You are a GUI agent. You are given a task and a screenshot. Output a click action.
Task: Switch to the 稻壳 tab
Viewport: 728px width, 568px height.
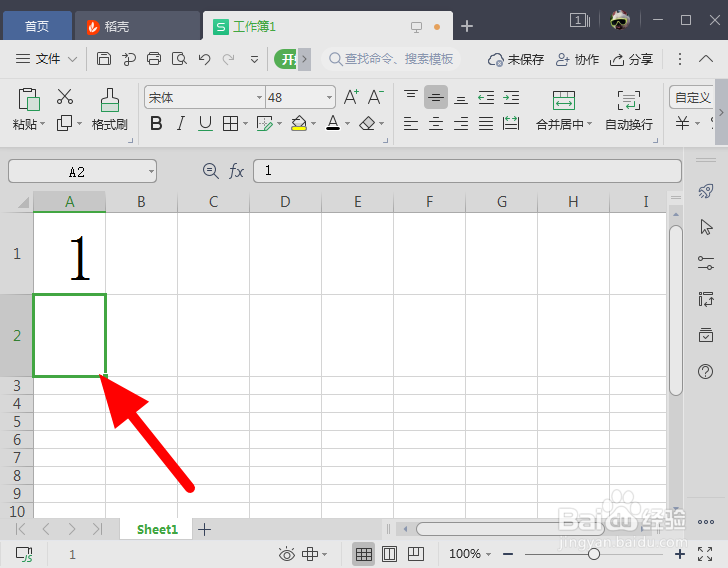point(138,26)
